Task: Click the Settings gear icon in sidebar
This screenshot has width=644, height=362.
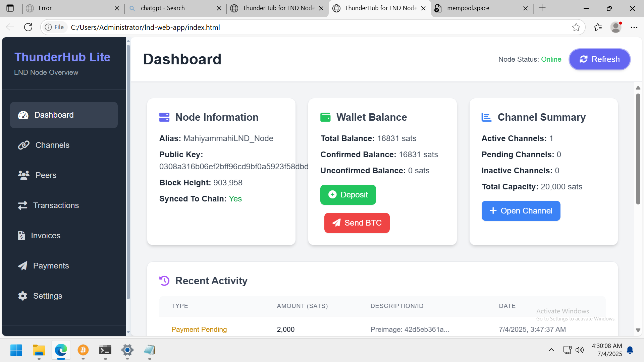Action: point(22,296)
